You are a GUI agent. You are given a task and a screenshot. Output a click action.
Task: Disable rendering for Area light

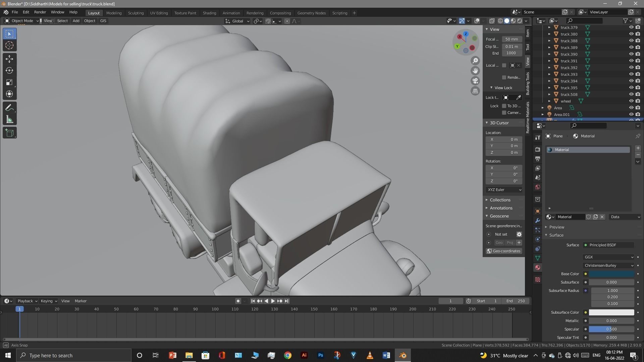coord(638,108)
